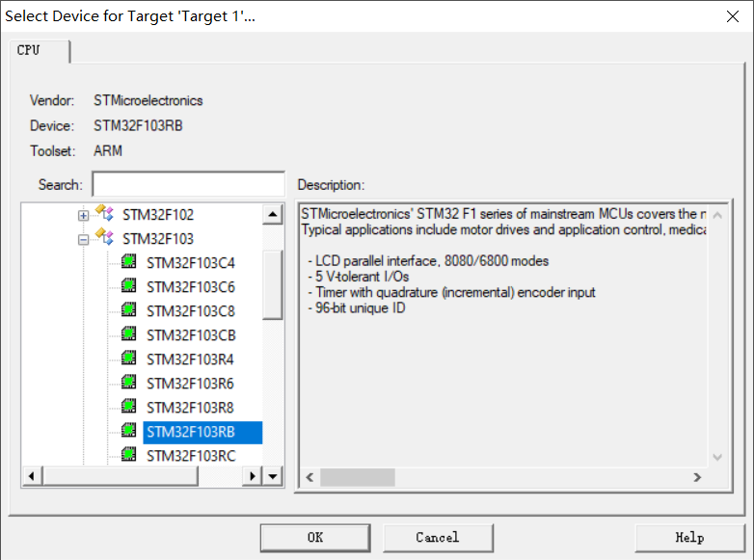Click the chip icon beside STM32F103C8
The width and height of the screenshot is (754, 560).
point(129,309)
